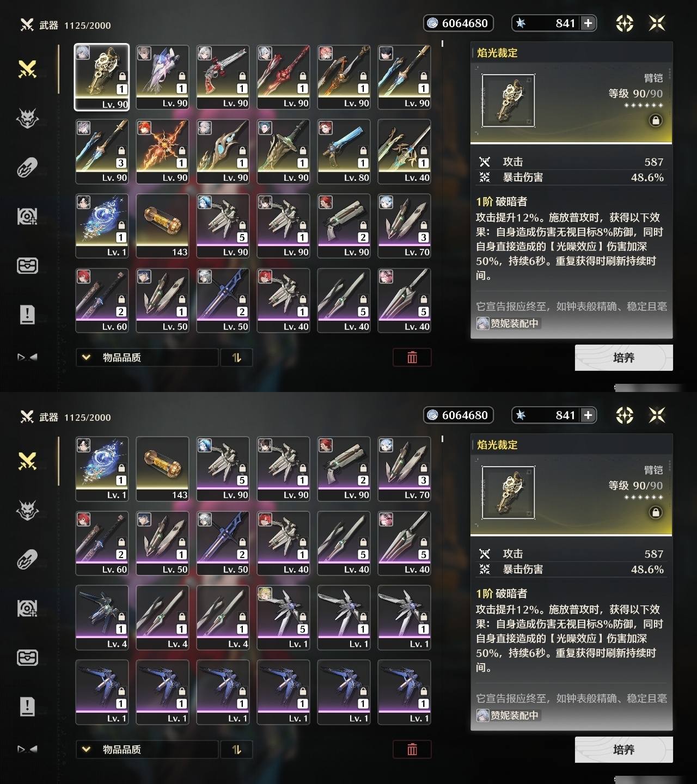Select the Lv. 80 blue sword weapon
697x784 pixels.
344,151
